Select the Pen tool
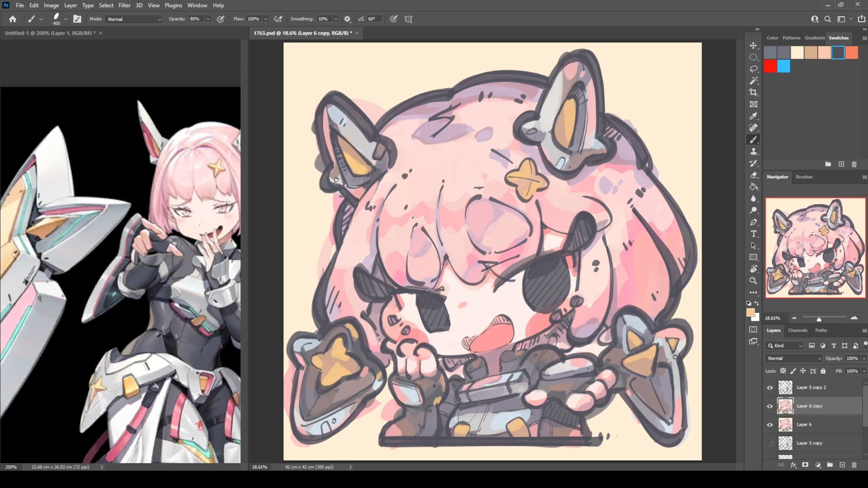The image size is (868, 488). pos(753,222)
